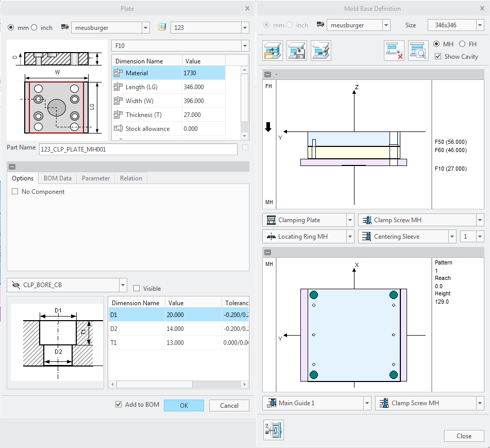The image size is (490, 448).
Task: Click the Thickness (T) dimension row icon
Action: coord(117,115)
